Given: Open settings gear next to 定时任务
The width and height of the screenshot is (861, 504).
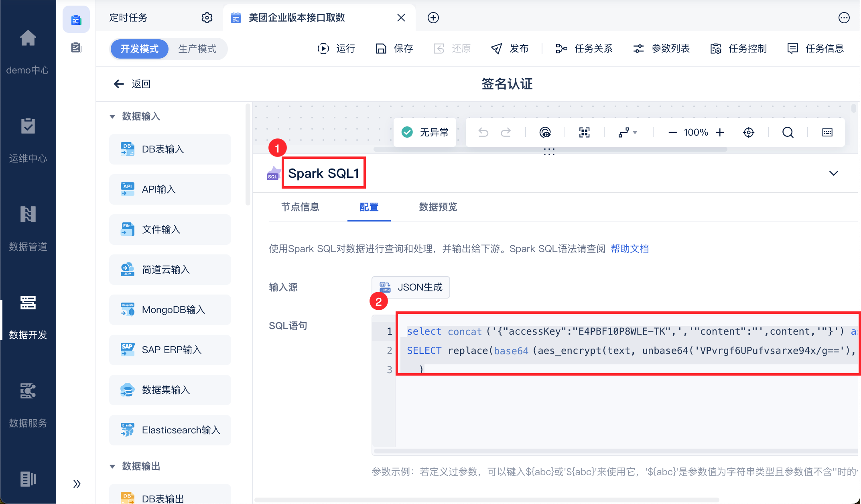Looking at the screenshot, I should tap(207, 18).
